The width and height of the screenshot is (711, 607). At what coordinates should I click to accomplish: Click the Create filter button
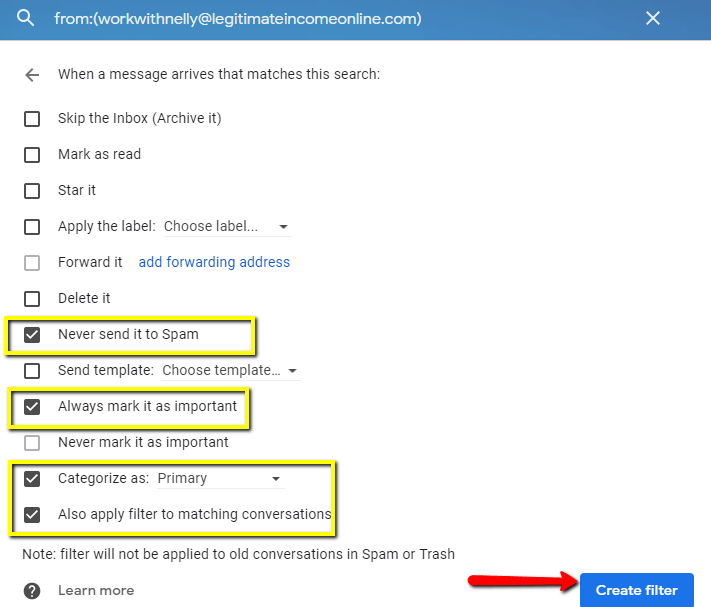point(637,590)
